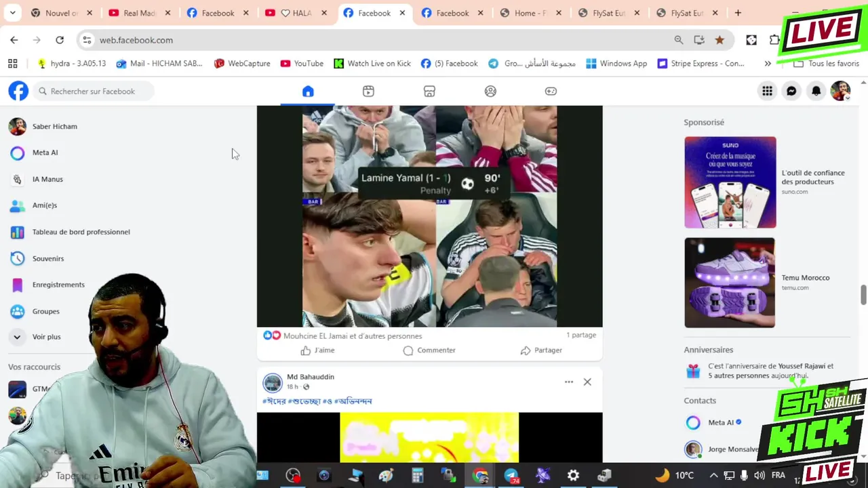The width and height of the screenshot is (868, 488).
Task: Open the Messenger icon
Action: tap(791, 91)
